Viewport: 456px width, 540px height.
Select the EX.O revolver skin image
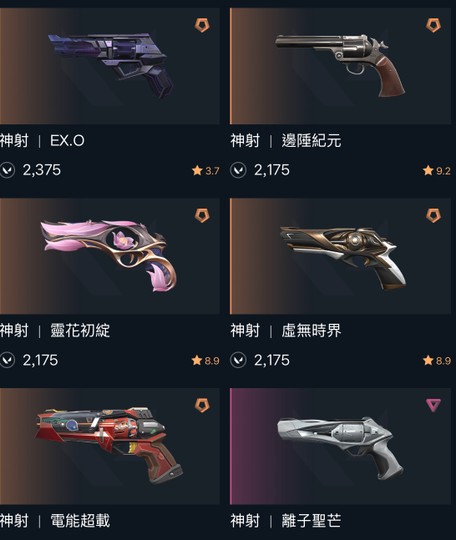coord(110,66)
